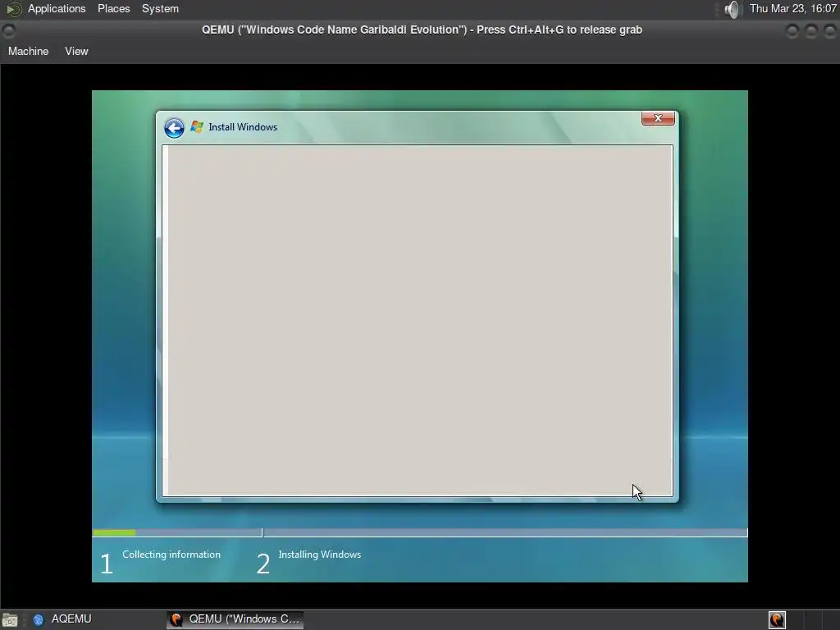The height and width of the screenshot is (630, 840).
Task: Open the System menu
Action: coord(160,8)
